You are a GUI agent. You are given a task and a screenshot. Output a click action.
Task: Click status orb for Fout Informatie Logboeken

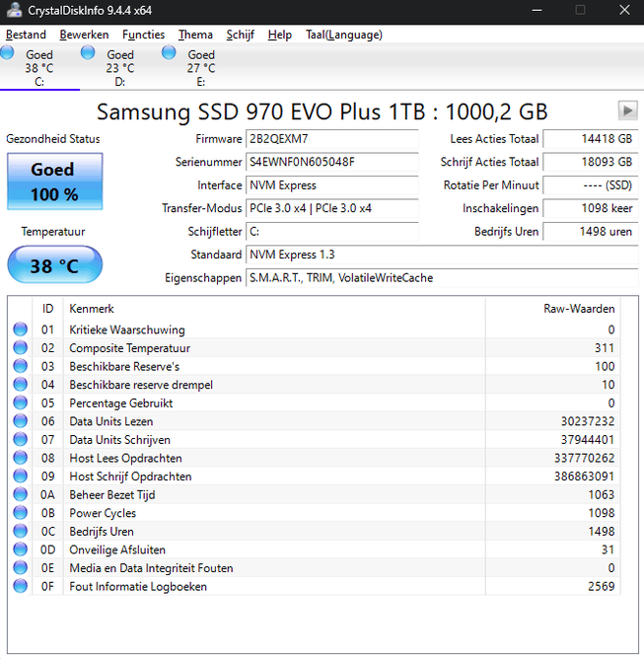click(x=20, y=586)
